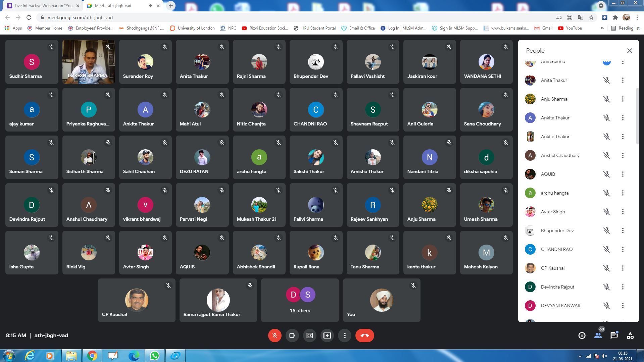Open more actions for CHANDNI RAO
Viewport: 644px width, 362px height.
click(623, 249)
